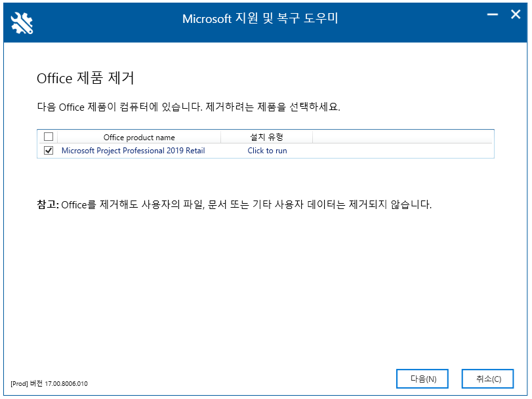The width and height of the screenshot is (532, 399).
Task: Toggle the select-all checkbox in header
Action: [49, 137]
